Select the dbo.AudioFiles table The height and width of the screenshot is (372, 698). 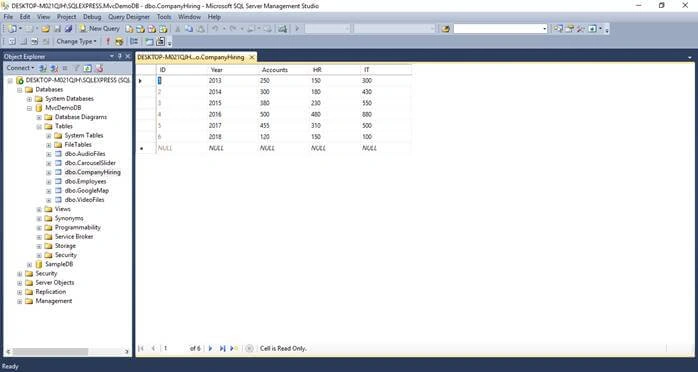pyautogui.click(x=85, y=154)
